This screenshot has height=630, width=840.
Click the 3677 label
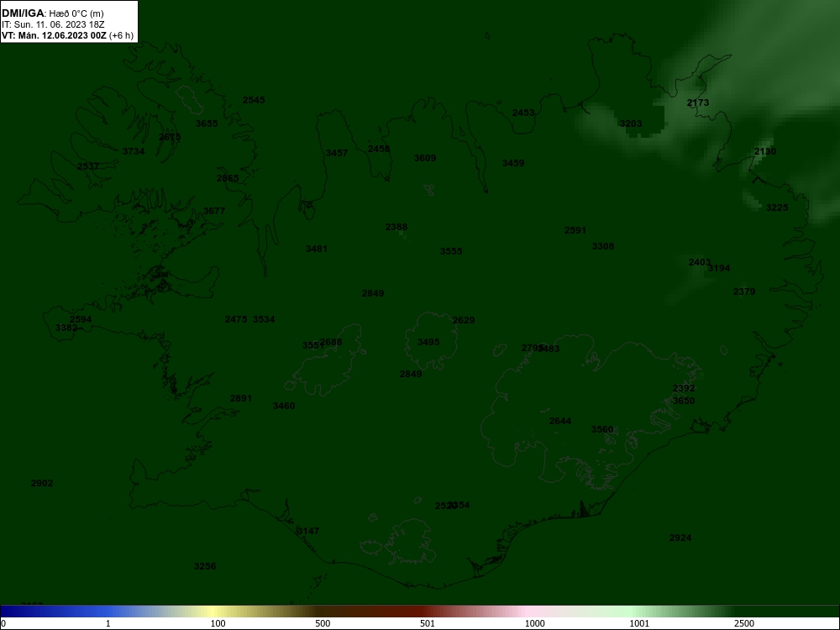point(214,211)
